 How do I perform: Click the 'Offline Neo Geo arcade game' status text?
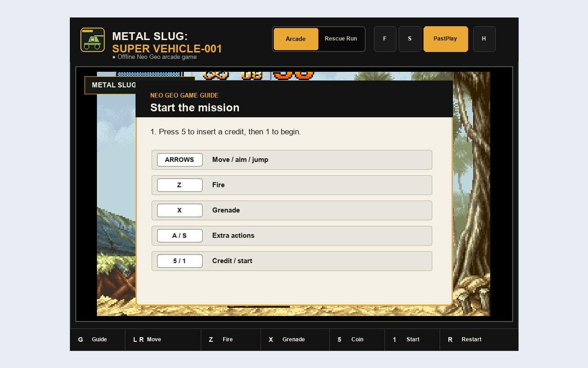(154, 57)
